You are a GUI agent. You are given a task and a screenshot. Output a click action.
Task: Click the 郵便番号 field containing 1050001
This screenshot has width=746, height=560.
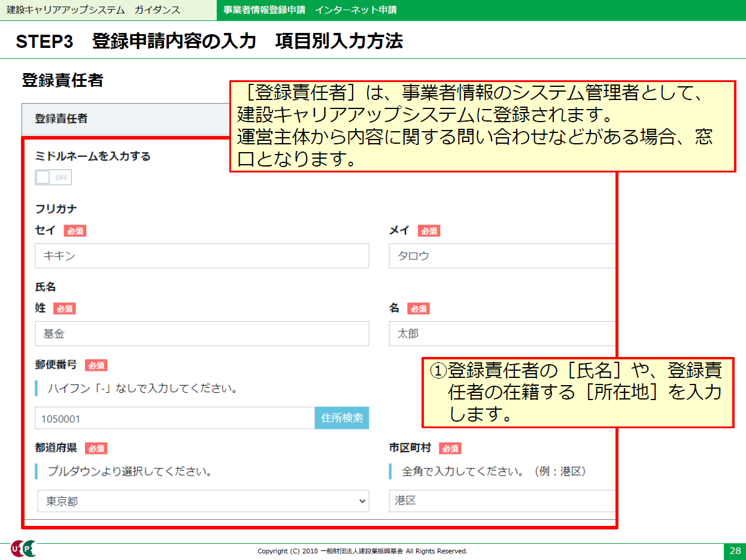coord(175,418)
